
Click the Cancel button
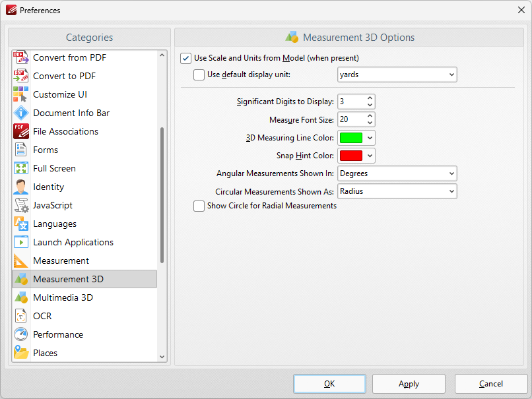[x=490, y=384]
